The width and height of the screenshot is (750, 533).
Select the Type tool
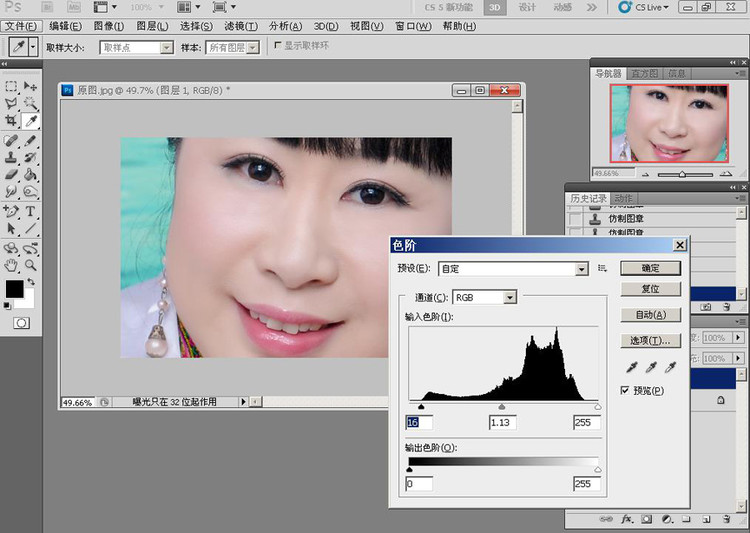pyautogui.click(x=30, y=211)
